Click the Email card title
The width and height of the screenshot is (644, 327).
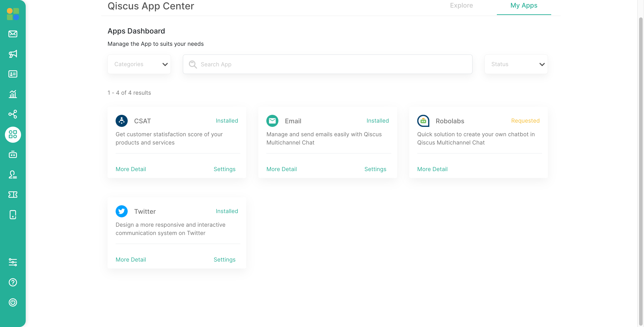pos(293,121)
